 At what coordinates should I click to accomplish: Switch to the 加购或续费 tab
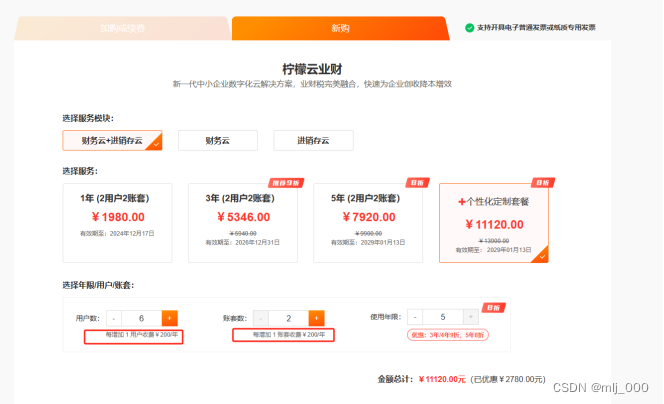coord(122,28)
